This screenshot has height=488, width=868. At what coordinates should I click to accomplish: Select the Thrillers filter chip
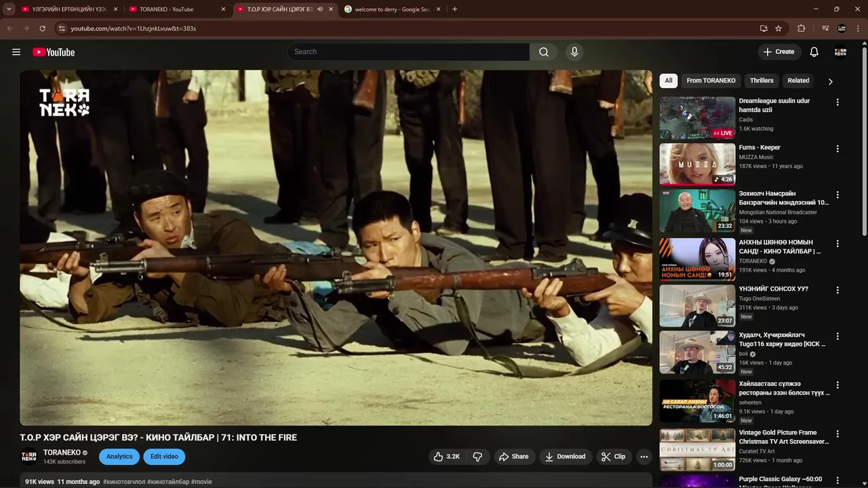762,81
